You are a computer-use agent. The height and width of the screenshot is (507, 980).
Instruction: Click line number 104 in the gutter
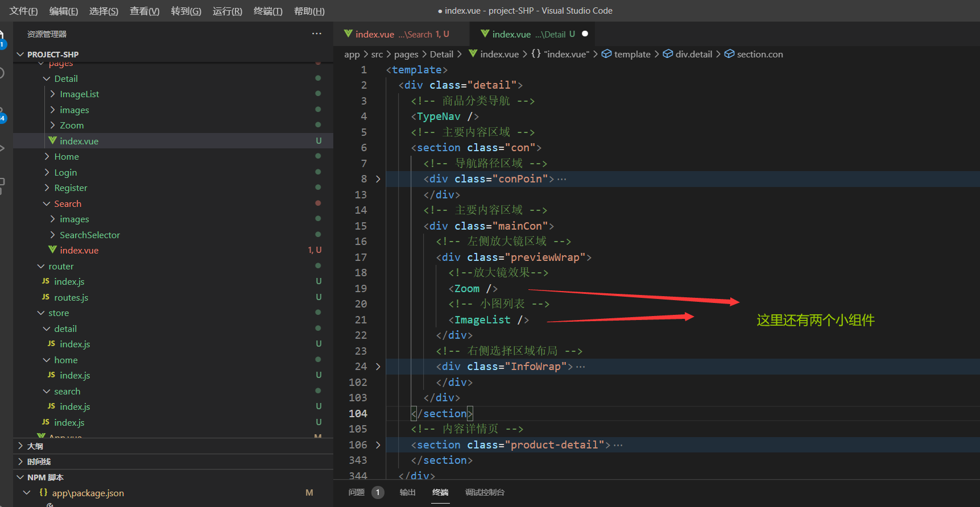pos(358,413)
